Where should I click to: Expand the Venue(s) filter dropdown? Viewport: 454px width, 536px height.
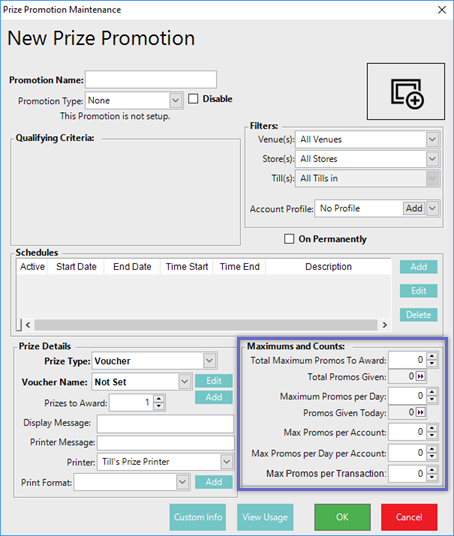(x=432, y=139)
